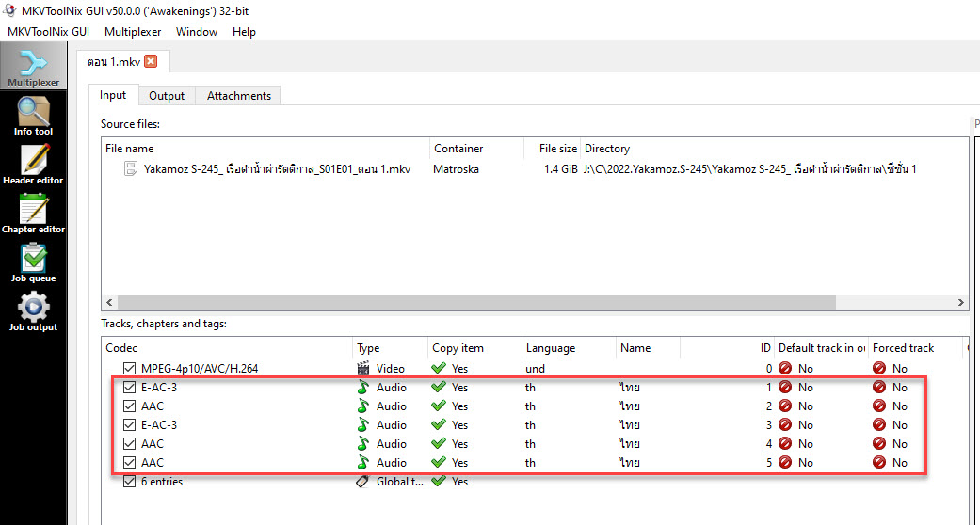Screen dimensions: 980x525
Task: Click the green check icon for video Copy item
Action: pos(439,368)
